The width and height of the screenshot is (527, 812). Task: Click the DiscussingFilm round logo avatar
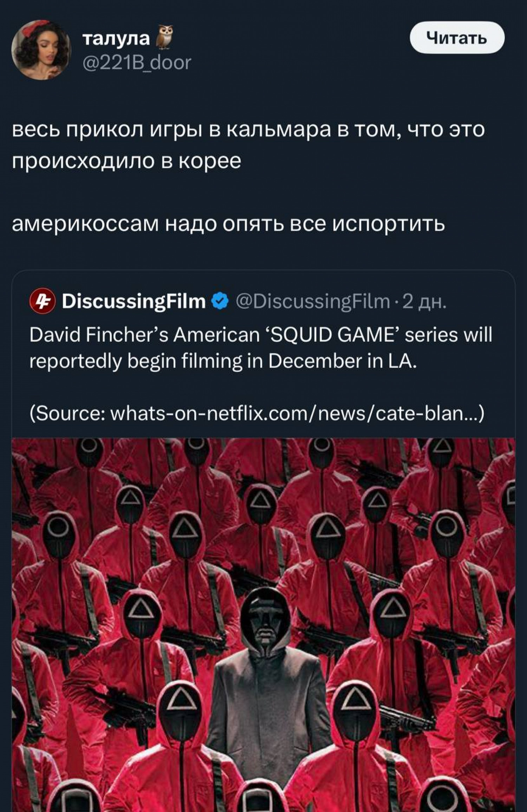point(43,301)
